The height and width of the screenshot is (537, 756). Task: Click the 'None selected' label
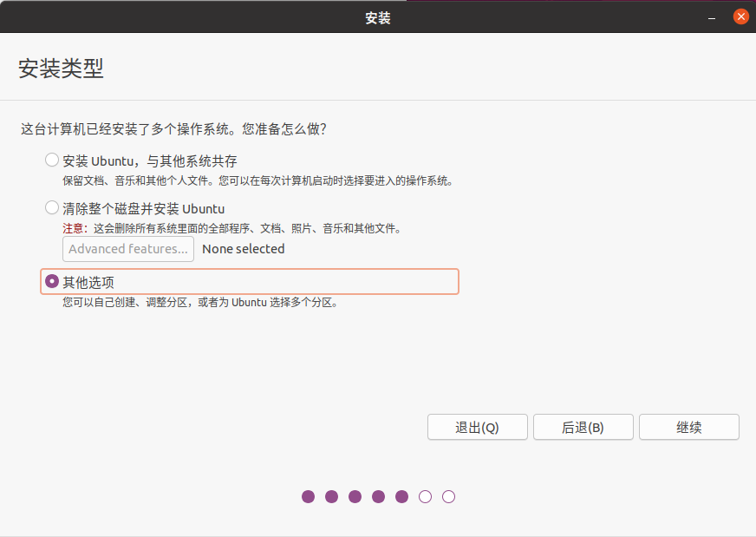pyautogui.click(x=244, y=249)
